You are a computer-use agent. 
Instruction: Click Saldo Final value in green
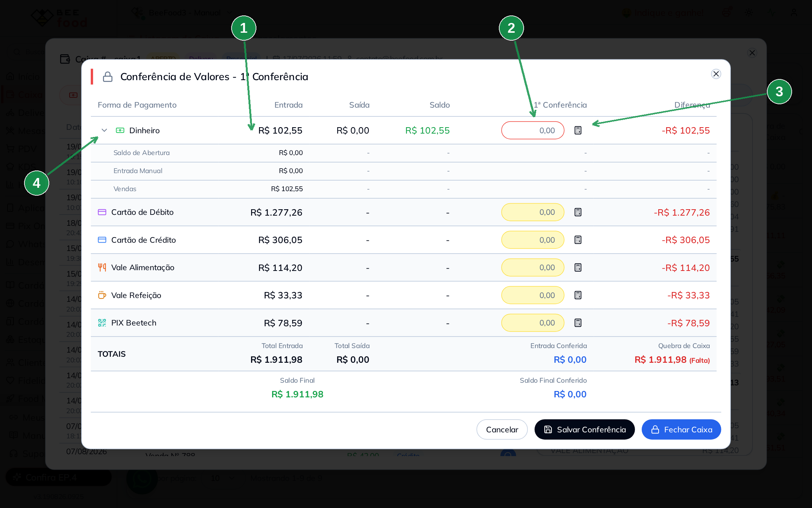[297, 394]
